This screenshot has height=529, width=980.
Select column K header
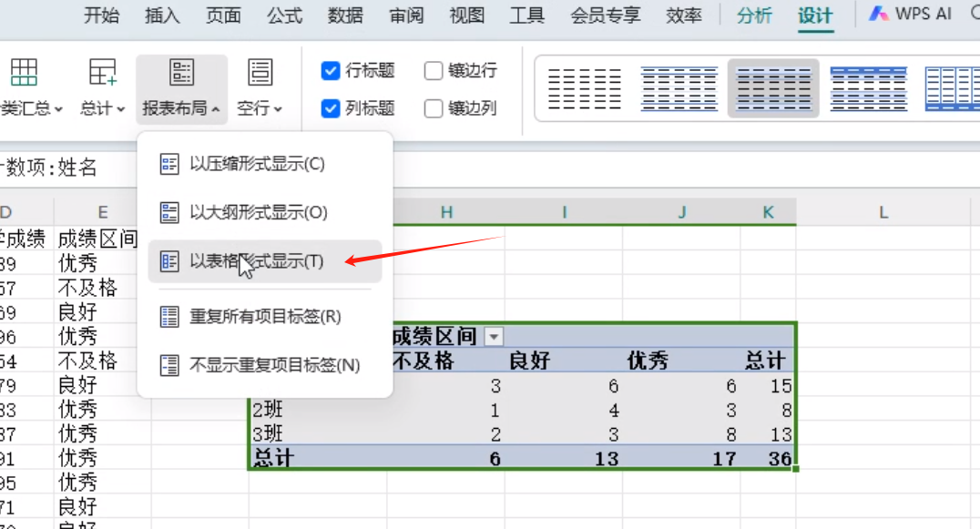click(x=769, y=212)
